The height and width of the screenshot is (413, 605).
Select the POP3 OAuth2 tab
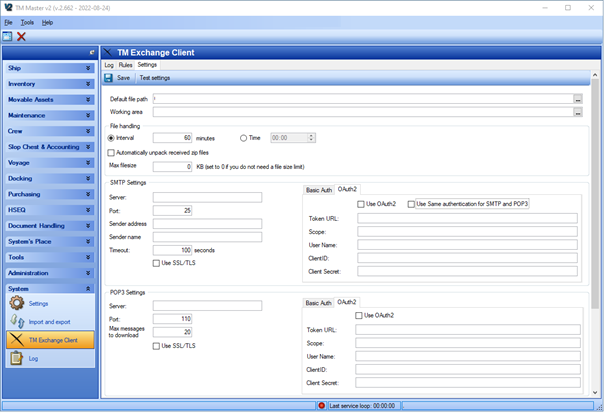(347, 302)
